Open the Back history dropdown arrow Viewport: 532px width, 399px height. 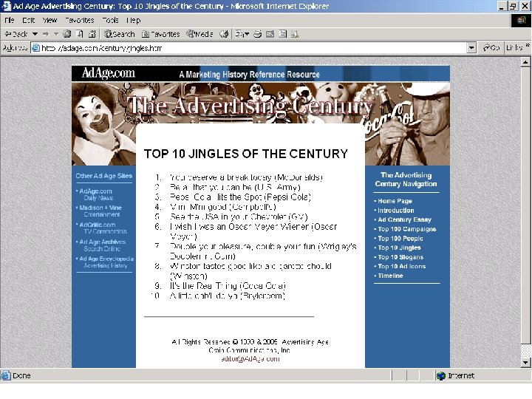35,34
